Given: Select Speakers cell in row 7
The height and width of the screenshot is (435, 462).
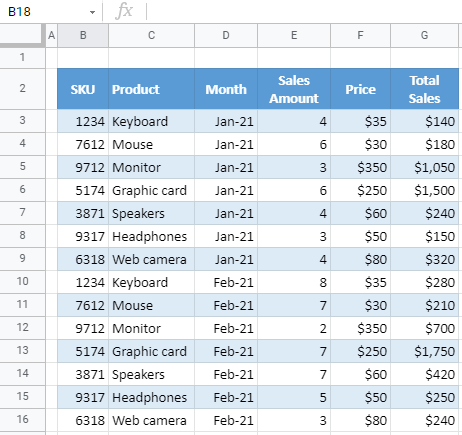Looking at the screenshot, I should pyautogui.click(x=151, y=213).
